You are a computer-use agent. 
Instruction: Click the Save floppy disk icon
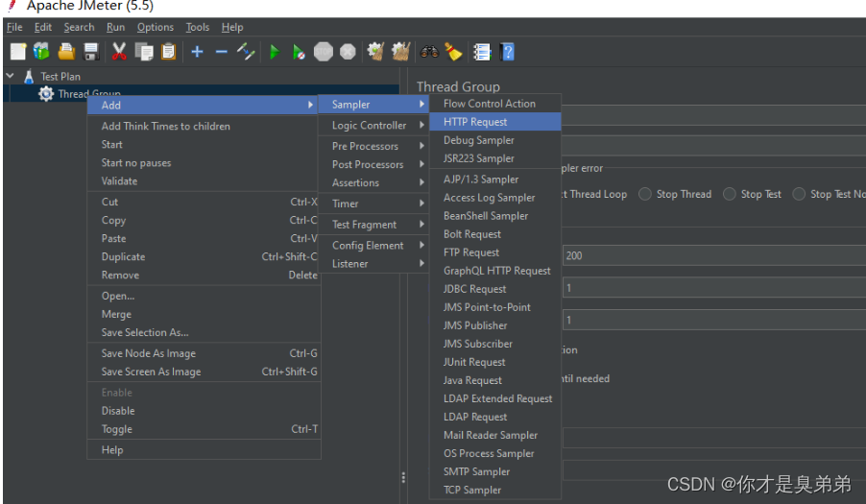pos(91,51)
